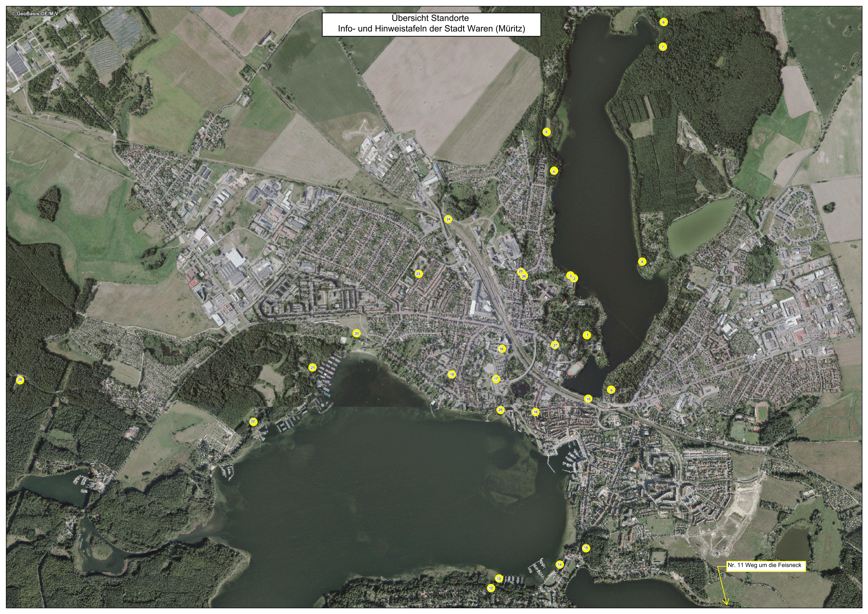This screenshot has height=614, width=868.
Task: Click location marker number 15
Action: tap(586, 548)
